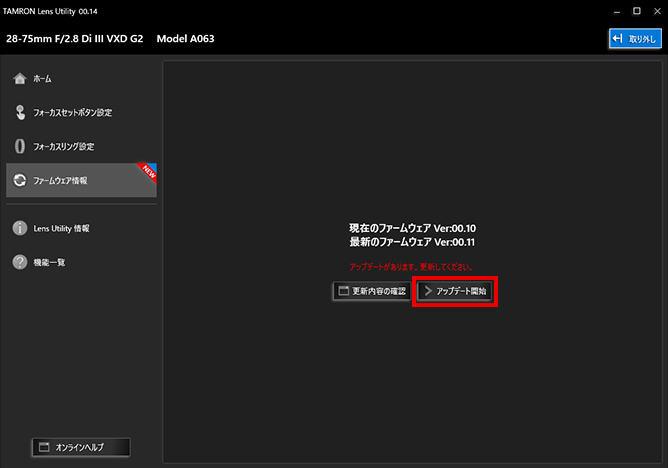
Task: Click the Lens Utility info circle icon
Action: (x=20, y=228)
